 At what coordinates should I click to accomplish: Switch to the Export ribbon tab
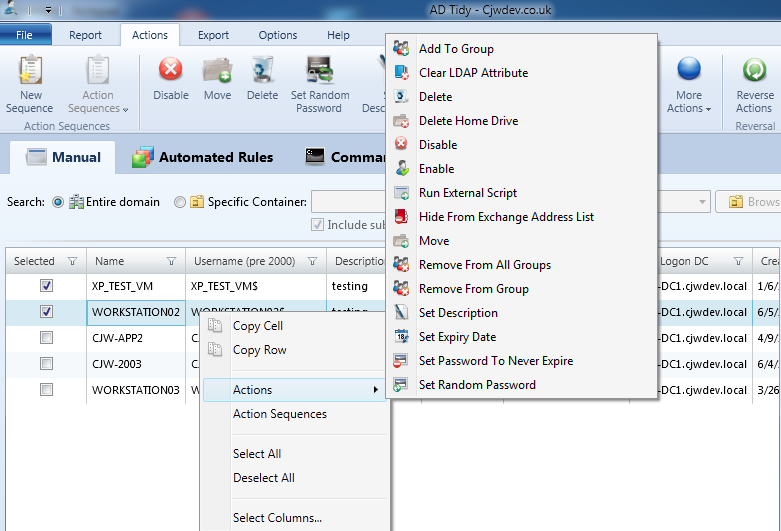[213, 35]
